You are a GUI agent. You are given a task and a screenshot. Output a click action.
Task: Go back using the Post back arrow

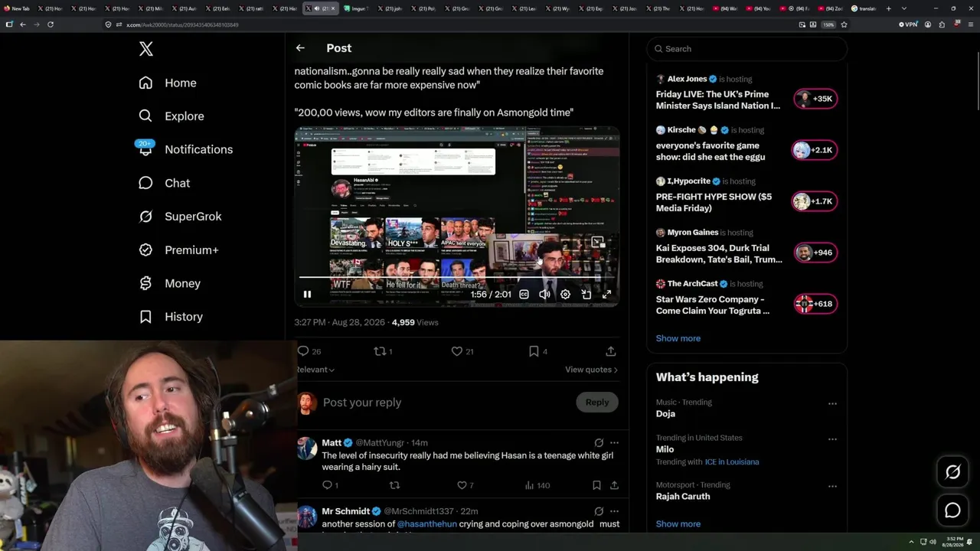pyautogui.click(x=300, y=48)
